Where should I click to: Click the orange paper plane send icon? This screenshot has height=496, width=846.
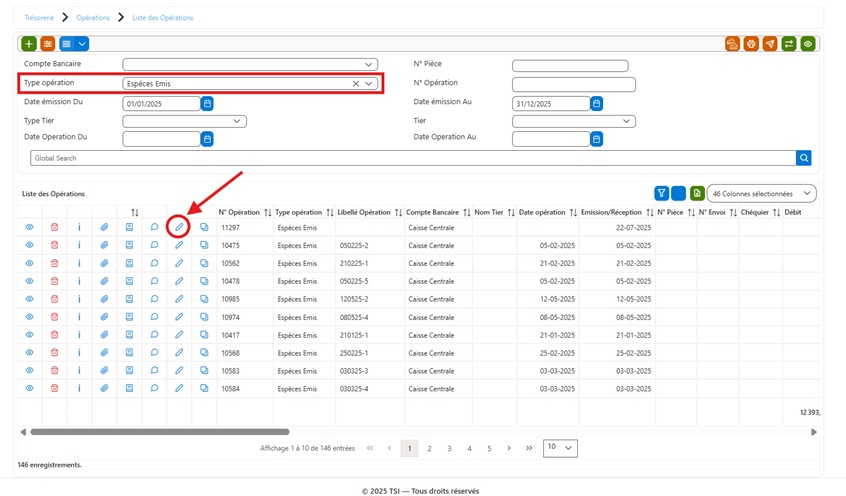770,44
